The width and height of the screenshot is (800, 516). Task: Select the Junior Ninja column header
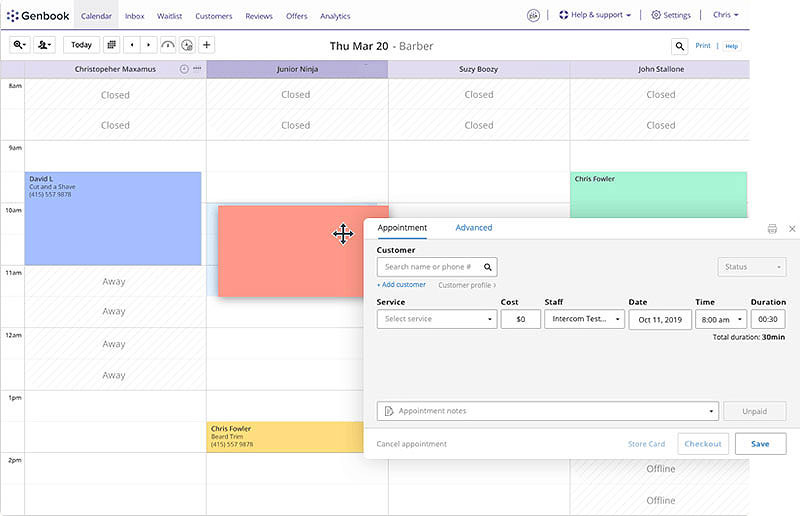tap(297, 69)
